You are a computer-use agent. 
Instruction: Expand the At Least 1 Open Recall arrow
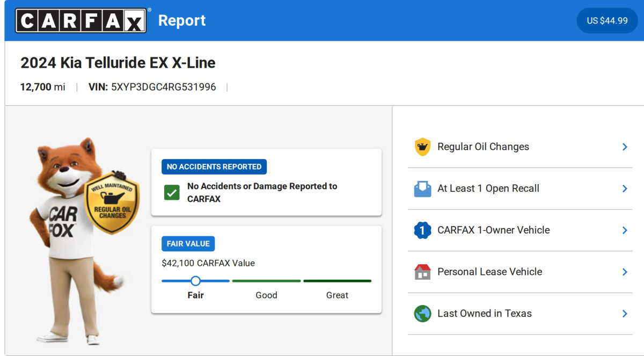[624, 188]
